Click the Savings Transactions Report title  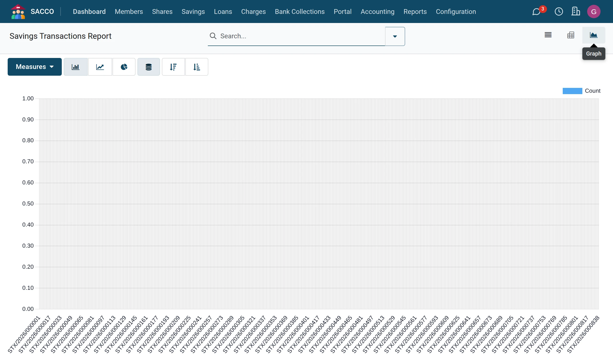[60, 36]
